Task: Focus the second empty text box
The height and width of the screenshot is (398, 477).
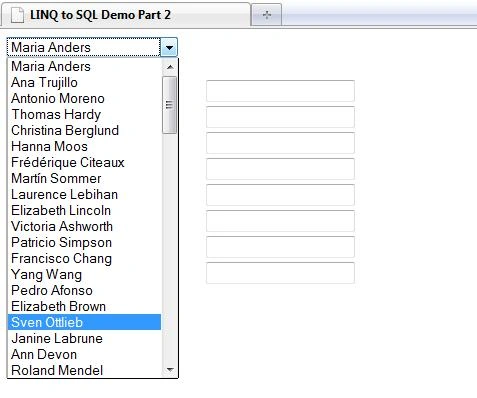Action: click(280, 117)
